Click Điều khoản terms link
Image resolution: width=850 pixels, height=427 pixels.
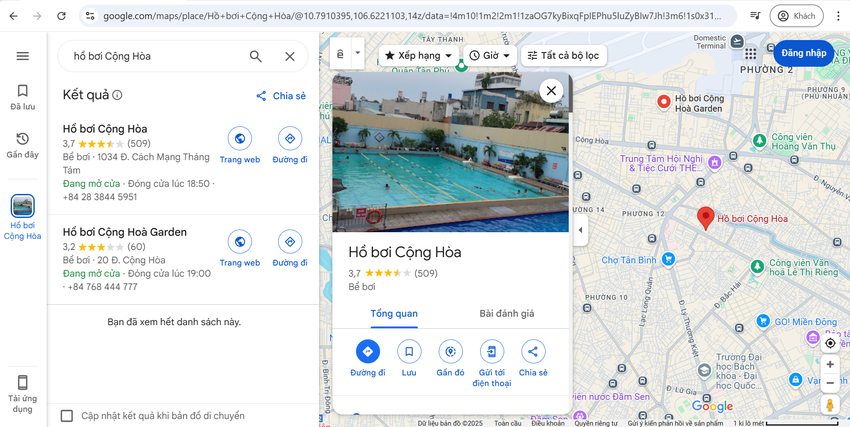point(547,423)
